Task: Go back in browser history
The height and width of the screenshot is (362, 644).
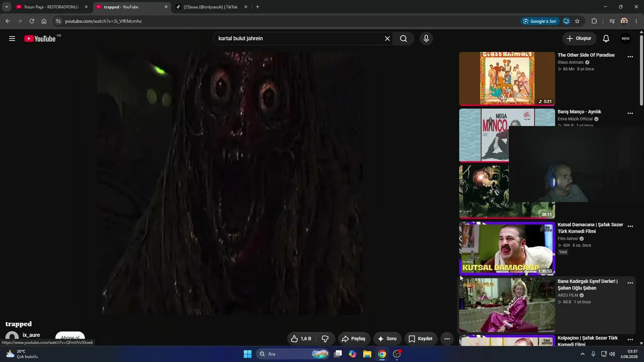Action: (8, 21)
